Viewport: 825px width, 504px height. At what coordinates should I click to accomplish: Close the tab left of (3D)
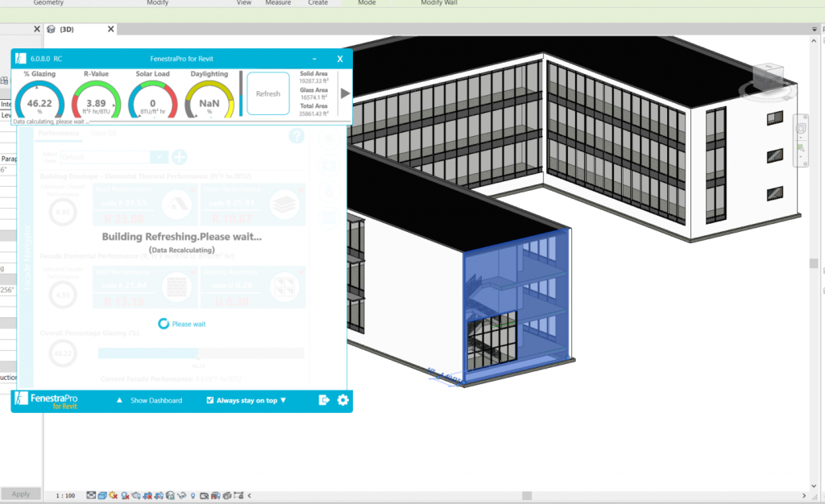[x=37, y=29]
